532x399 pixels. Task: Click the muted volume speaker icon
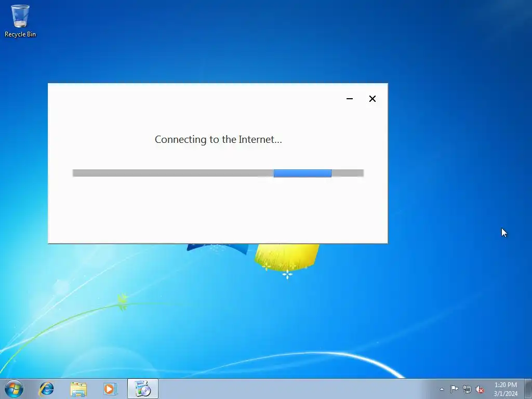[480, 389]
